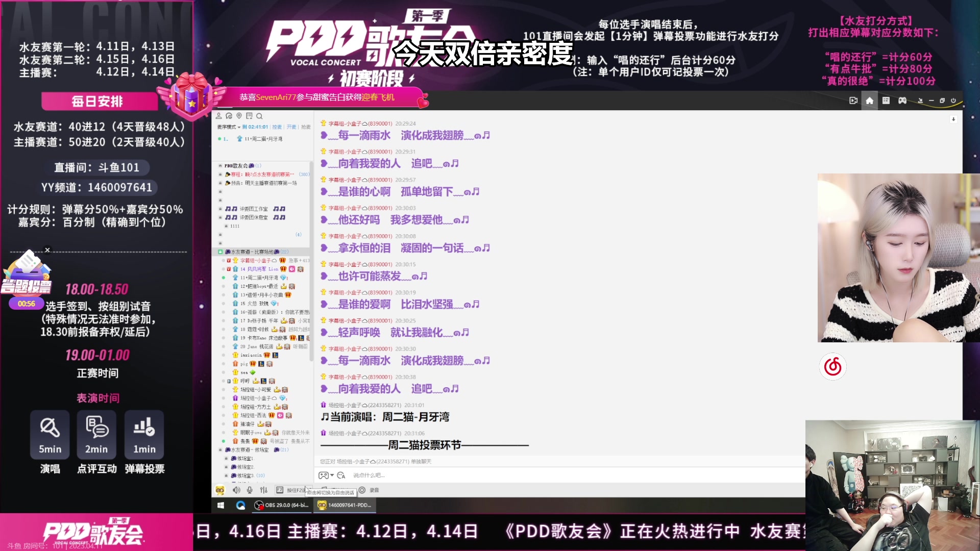The height and width of the screenshot is (551, 980).
Task: Open the audio mixer settings icon
Action: (264, 490)
